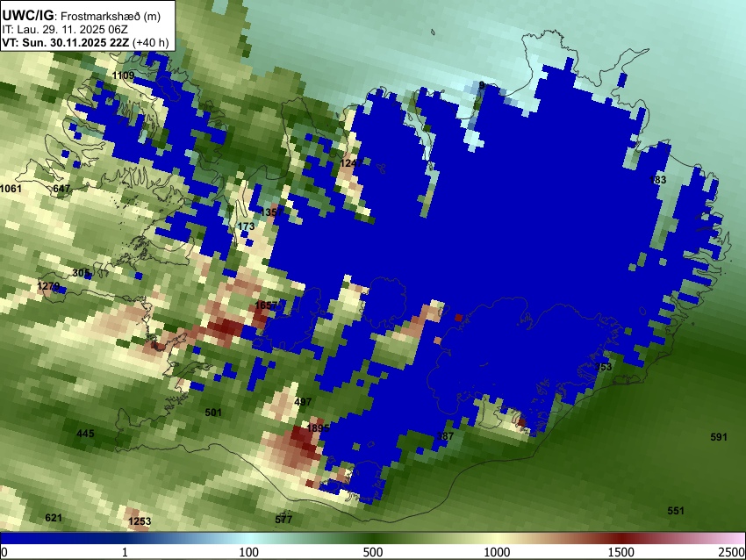The width and height of the screenshot is (746, 560).
Task: Click the map value "621"
Action: (x=54, y=518)
